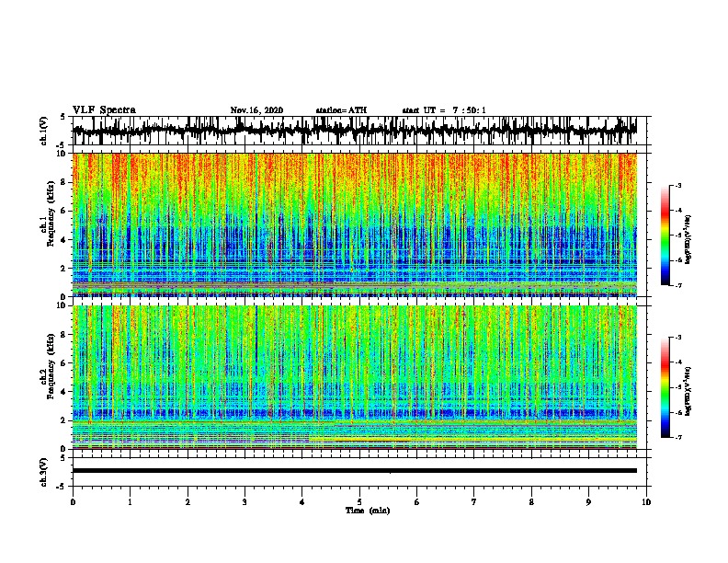728x563 pixels.
Task: Click the upper color bar "log(PSD)" label
Action: point(688,240)
